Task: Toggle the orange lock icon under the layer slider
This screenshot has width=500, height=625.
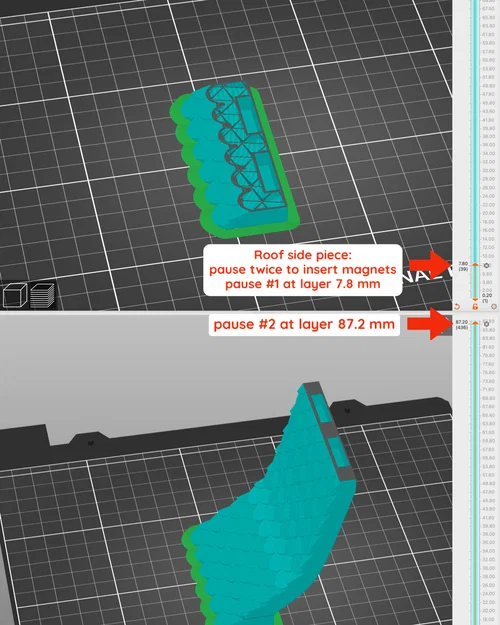Action: [x=475, y=306]
